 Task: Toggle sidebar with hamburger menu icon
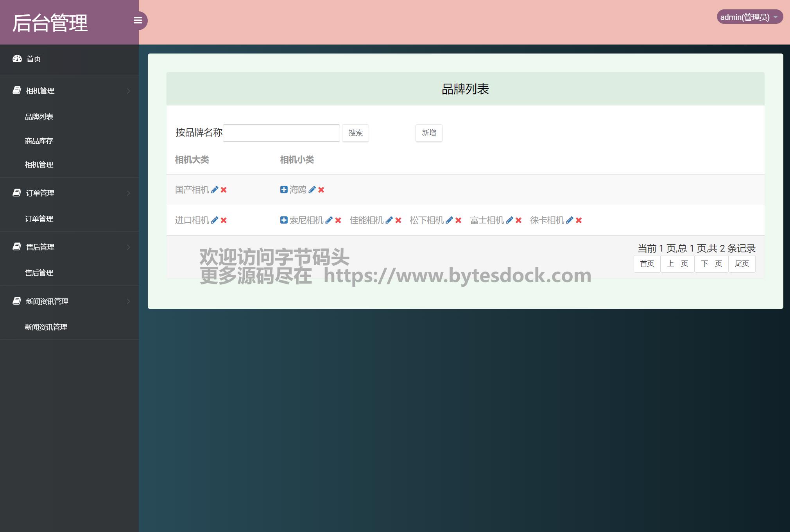pyautogui.click(x=138, y=20)
